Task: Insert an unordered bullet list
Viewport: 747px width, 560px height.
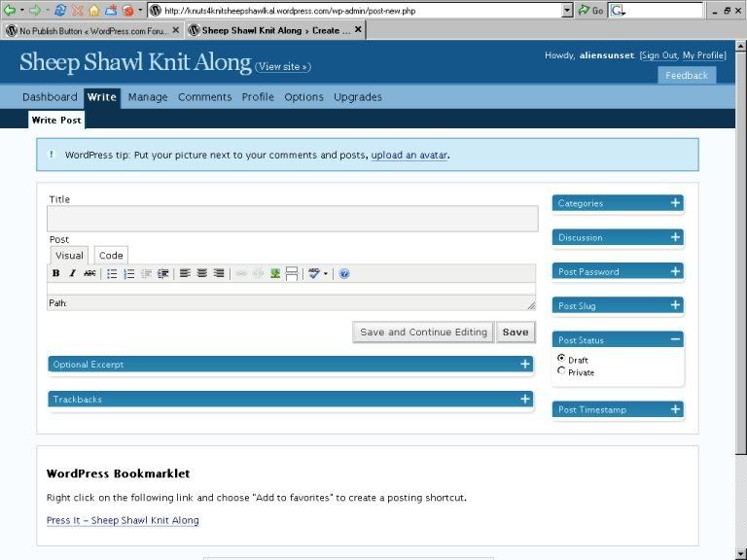Action: tap(112, 274)
